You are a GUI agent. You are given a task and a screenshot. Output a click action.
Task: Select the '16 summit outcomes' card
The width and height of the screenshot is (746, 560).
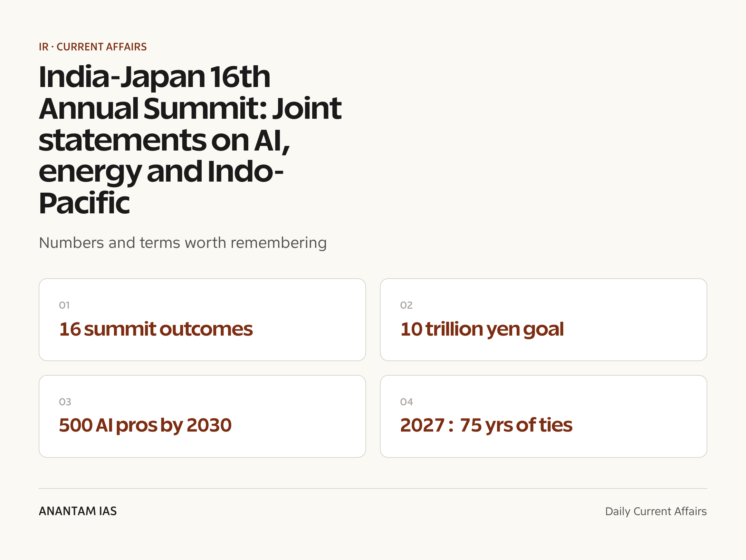coord(202,320)
